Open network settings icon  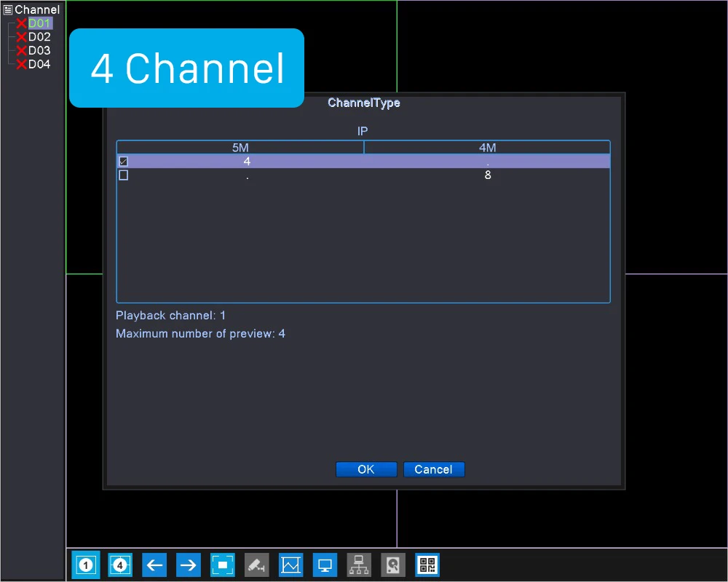click(x=359, y=565)
